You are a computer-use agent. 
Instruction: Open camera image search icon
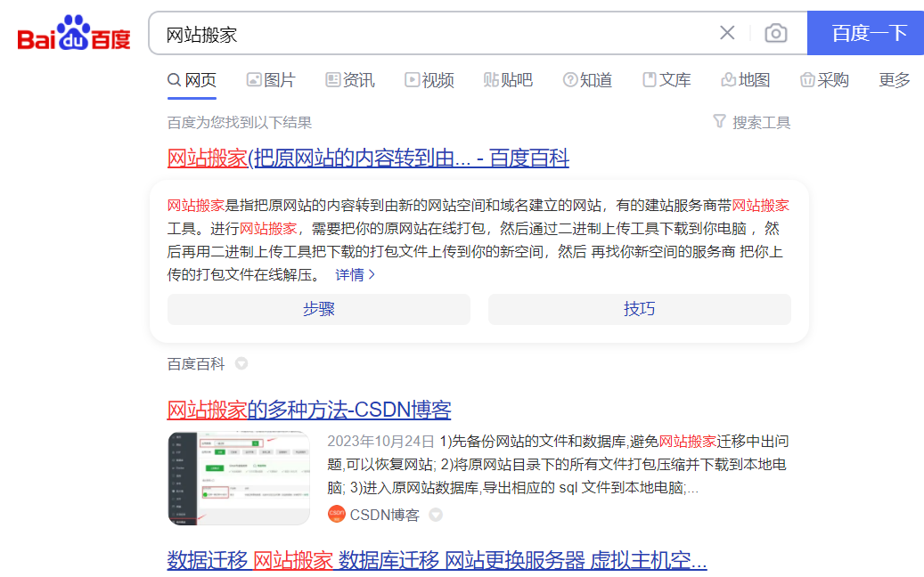point(776,34)
